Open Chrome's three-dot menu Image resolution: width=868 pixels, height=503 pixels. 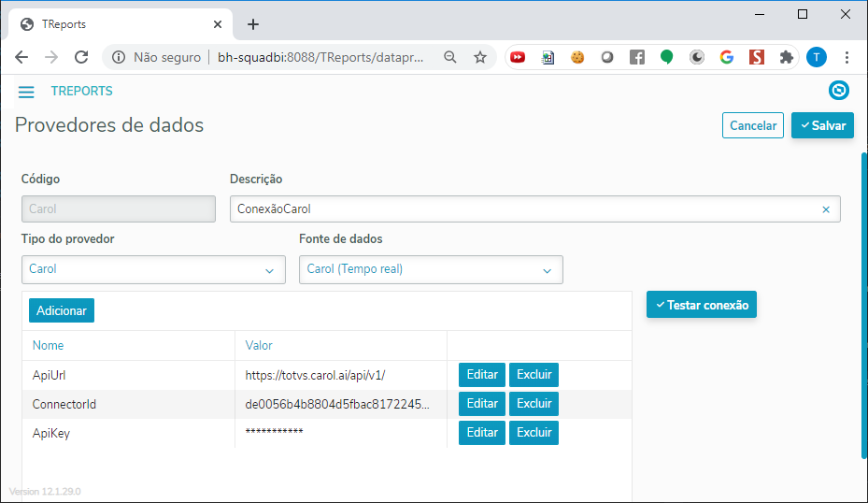coord(847,57)
